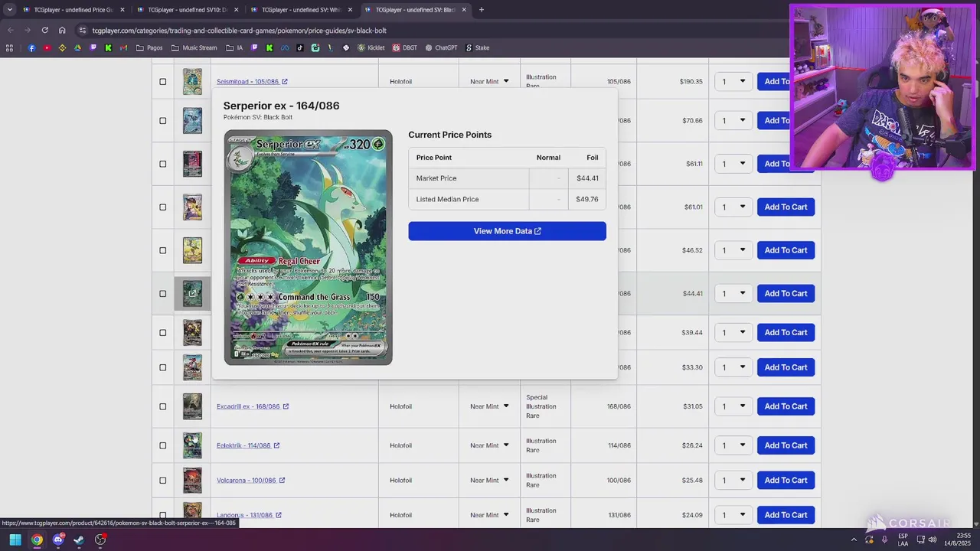Open the ChatGPT bookmark
Image resolution: width=980 pixels, height=551 pixels.
point(441,47)
